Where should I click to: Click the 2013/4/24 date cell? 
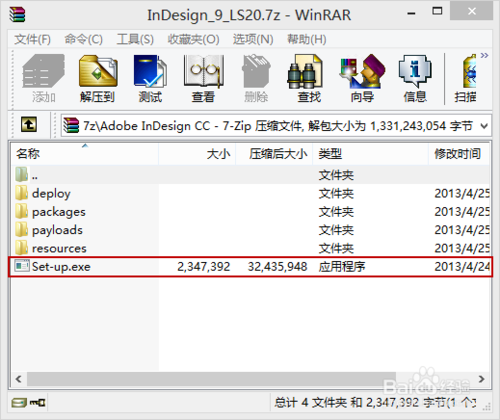[462, 267]
